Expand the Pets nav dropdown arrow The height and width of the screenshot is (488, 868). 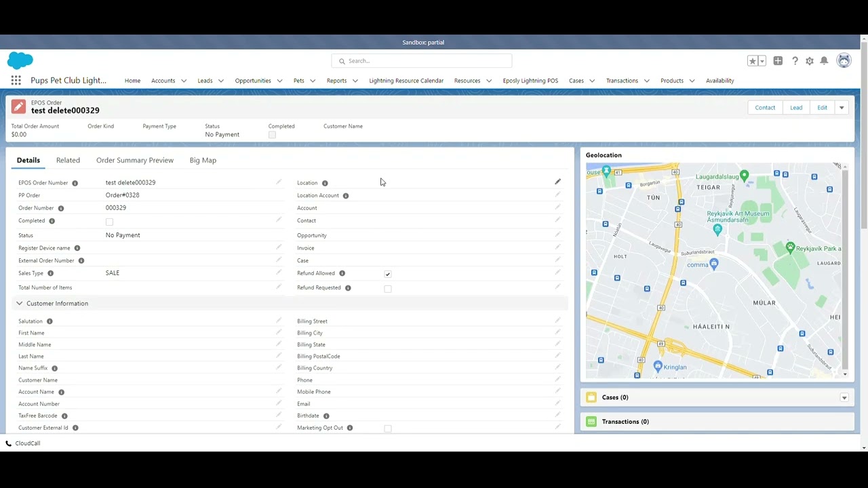pyautogui.click(x=313, y=81)
